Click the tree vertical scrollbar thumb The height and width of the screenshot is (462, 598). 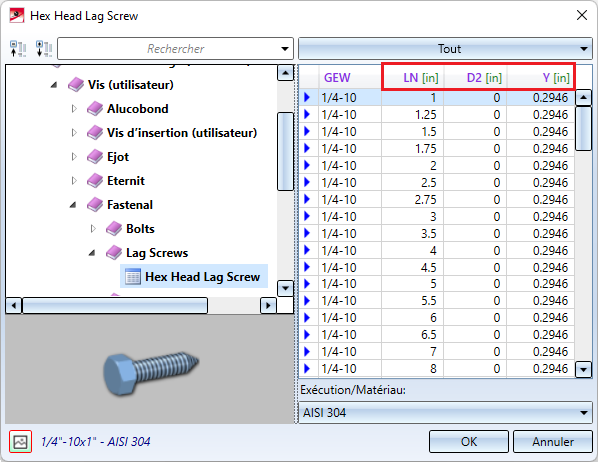(285, 151)
